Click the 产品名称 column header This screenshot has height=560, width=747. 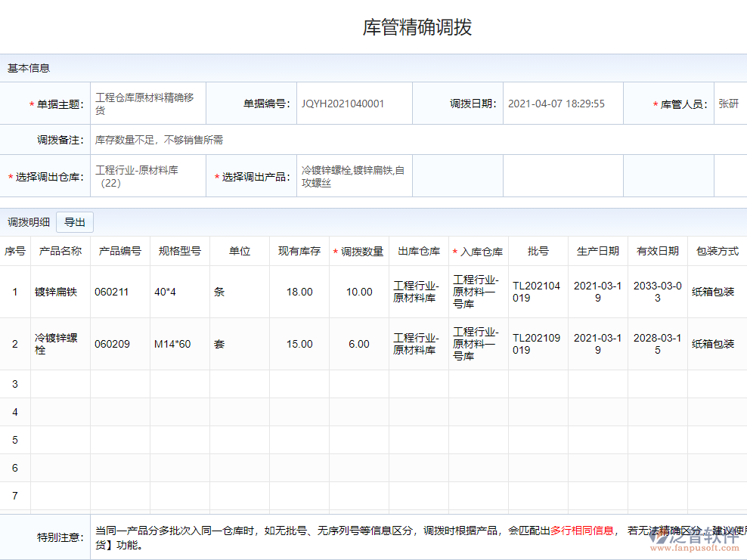pos(60,252)
